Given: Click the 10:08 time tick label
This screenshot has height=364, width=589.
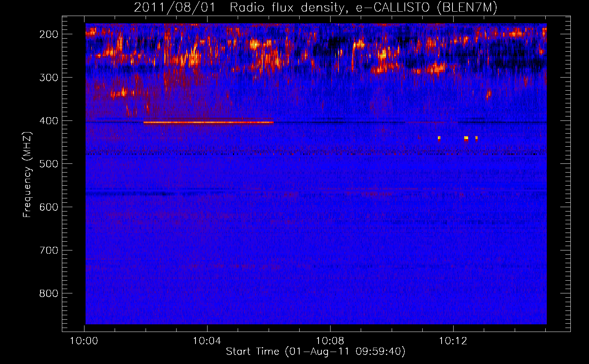Looking at the screenshot, I should tap(330, 341).
